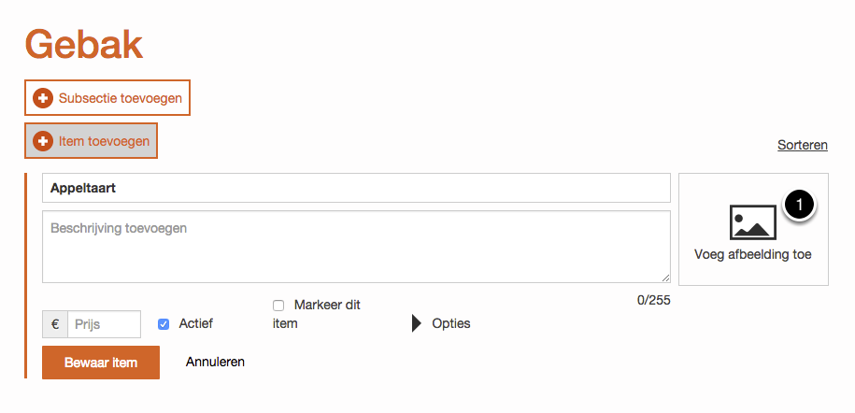855x413 pixels.
Task: Click the Opties label
Action: point(451,324)
